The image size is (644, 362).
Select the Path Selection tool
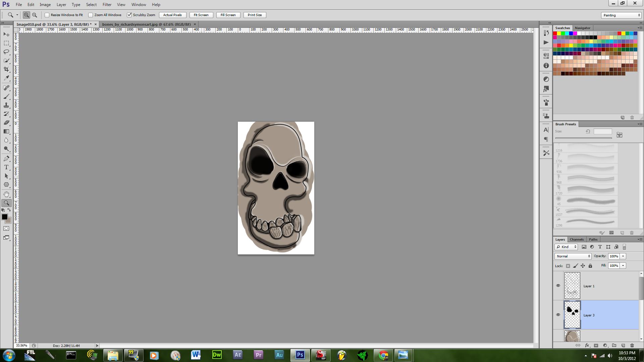(x=6, y=176)
